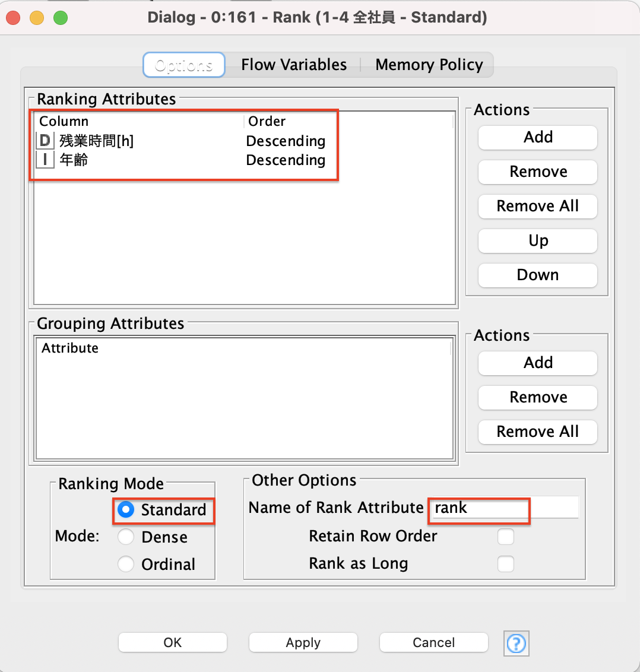Click the Column header in Ranking Attributes
Viewport: 640px width, 672px height.
tap(140, 121)
